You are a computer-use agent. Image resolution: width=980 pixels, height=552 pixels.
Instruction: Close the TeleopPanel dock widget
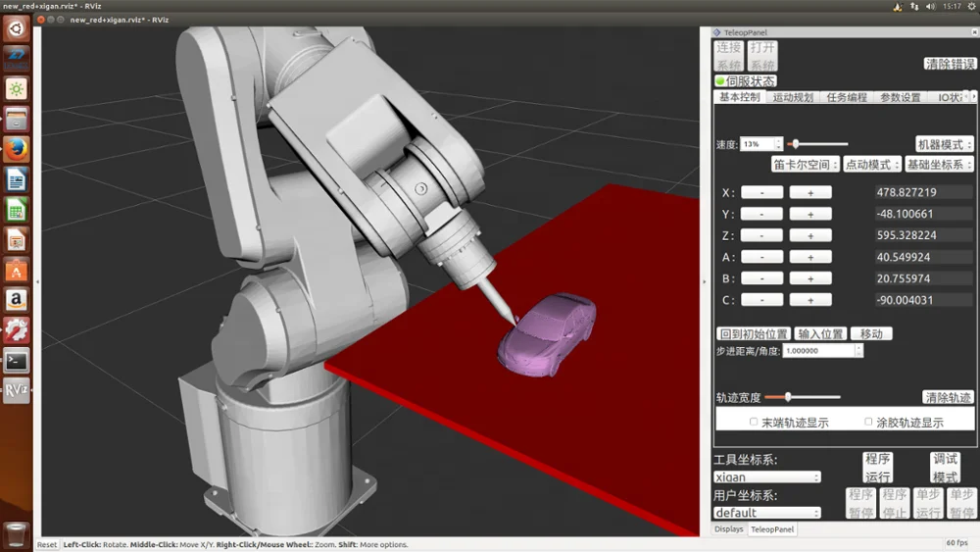(974, 32)
